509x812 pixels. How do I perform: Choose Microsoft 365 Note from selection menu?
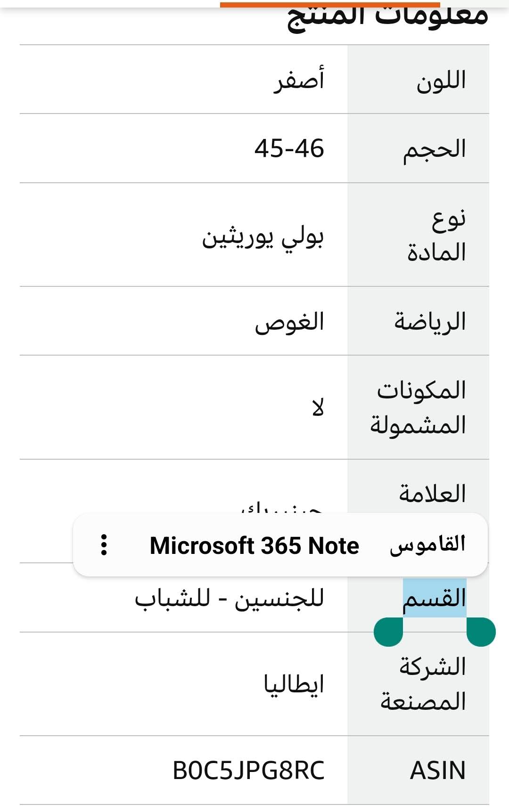click(x=254, y=545)
